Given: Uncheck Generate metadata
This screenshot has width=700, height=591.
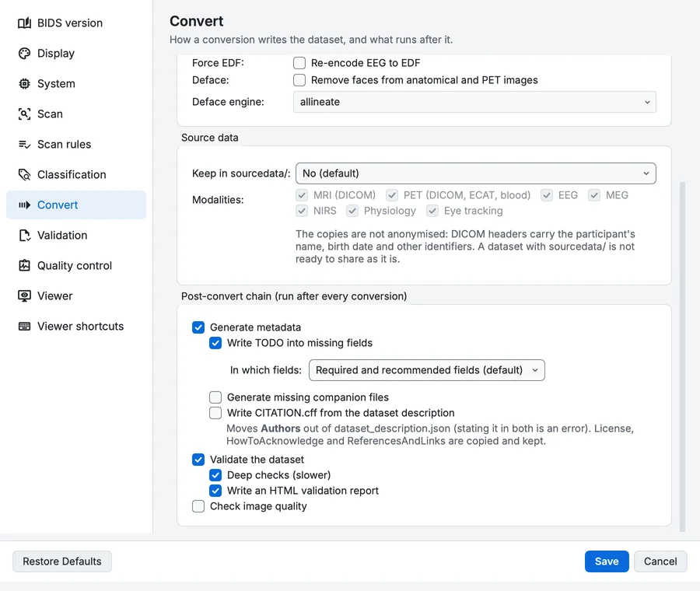Looking at the screenshot, I should [x=198, y=327].
